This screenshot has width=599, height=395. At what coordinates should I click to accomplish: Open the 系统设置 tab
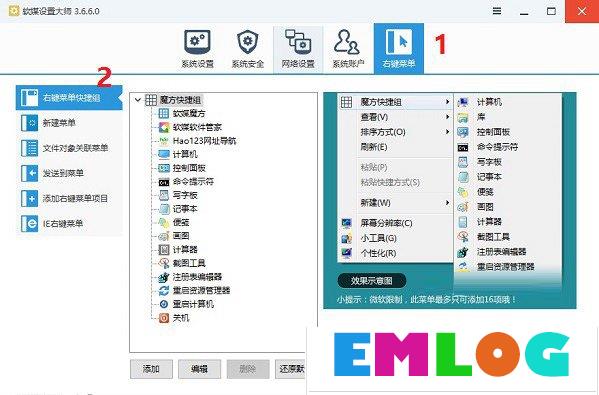197,49
